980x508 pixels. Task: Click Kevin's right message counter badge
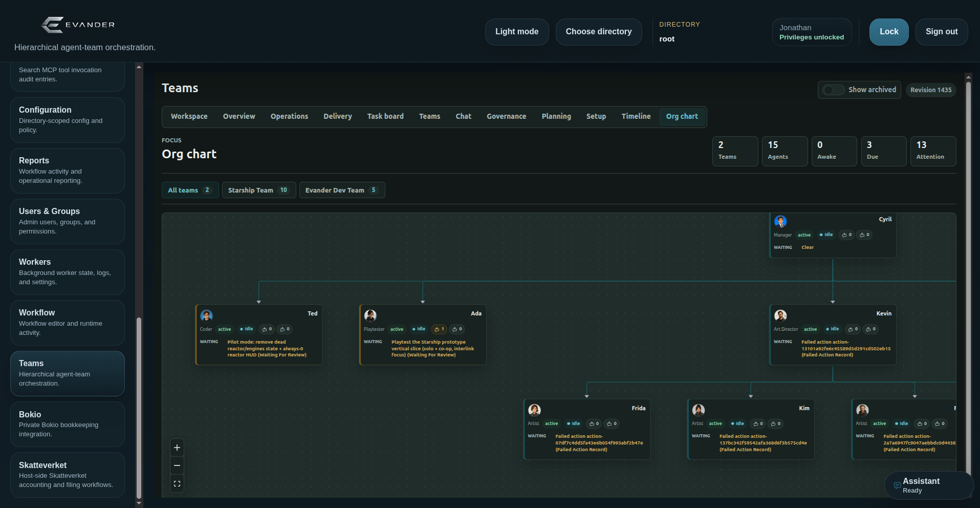click(x=871, y=329)
